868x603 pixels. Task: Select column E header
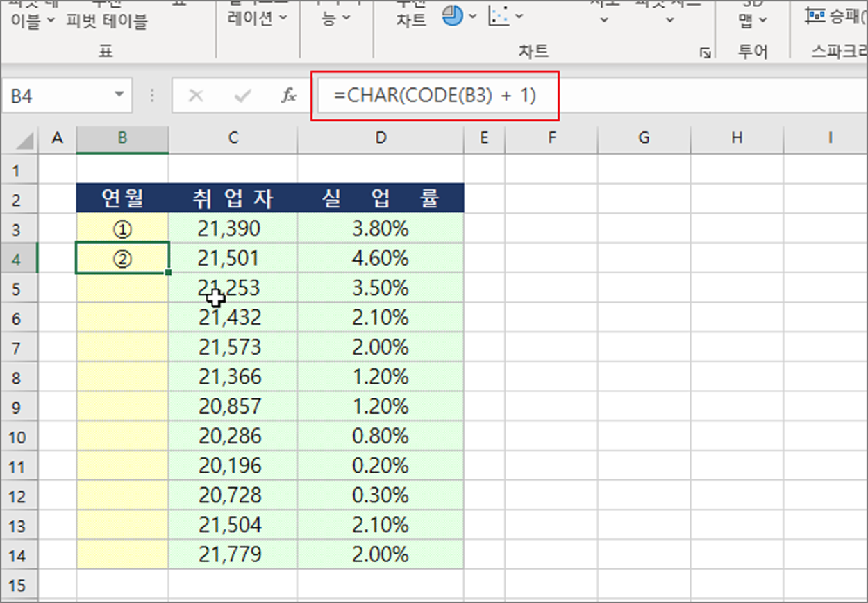click(x=484, y=138)
